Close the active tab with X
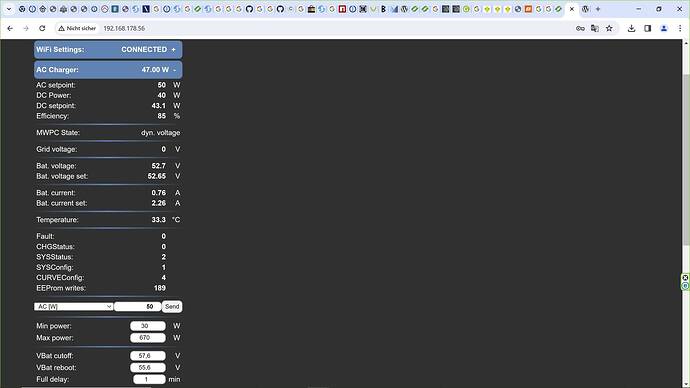Viewport: 690px width, 388px height. click(572, 9)
